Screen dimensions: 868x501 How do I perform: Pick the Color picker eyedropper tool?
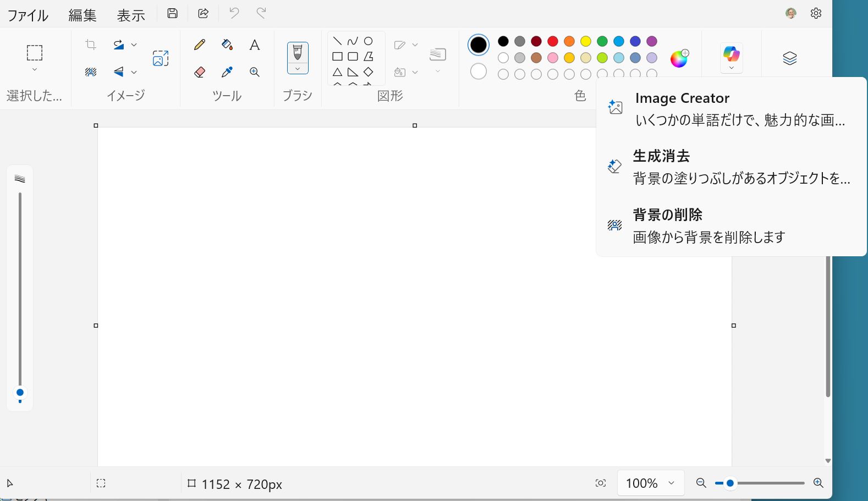(227, 72)
